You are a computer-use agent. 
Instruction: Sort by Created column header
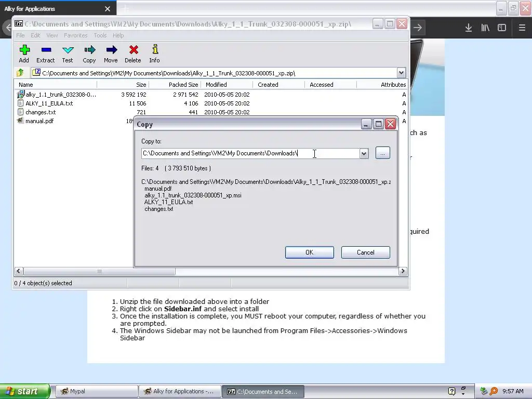[279, 85]
